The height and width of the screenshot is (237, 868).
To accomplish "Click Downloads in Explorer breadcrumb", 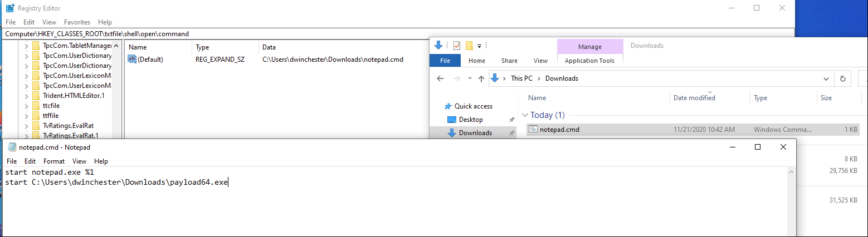I will coord(562,78).
